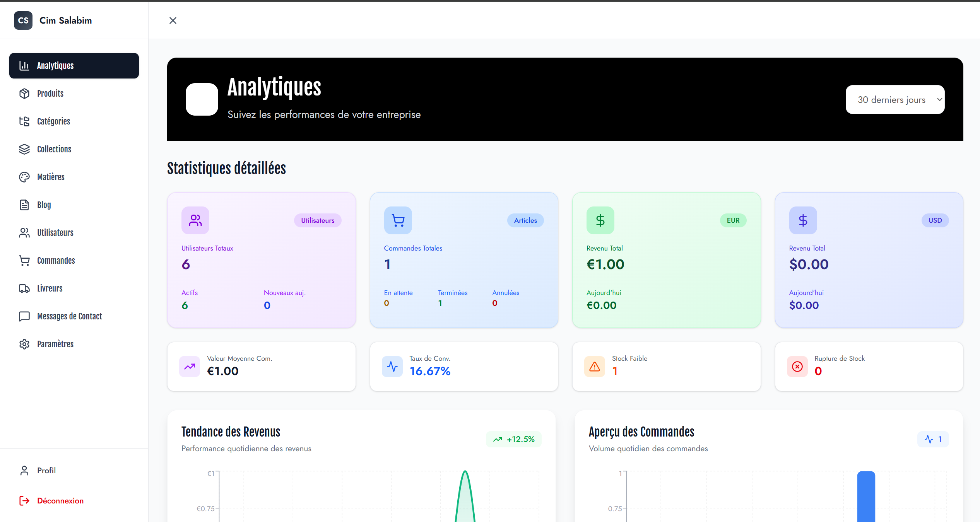Switch to the Blog section

[24, 205]
